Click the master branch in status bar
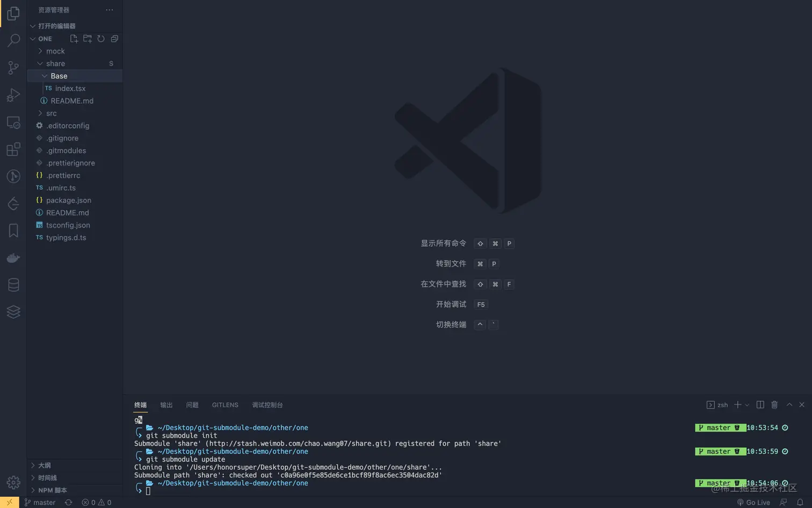The height and width of the screenshot is (508, 812). click(40, 502)
